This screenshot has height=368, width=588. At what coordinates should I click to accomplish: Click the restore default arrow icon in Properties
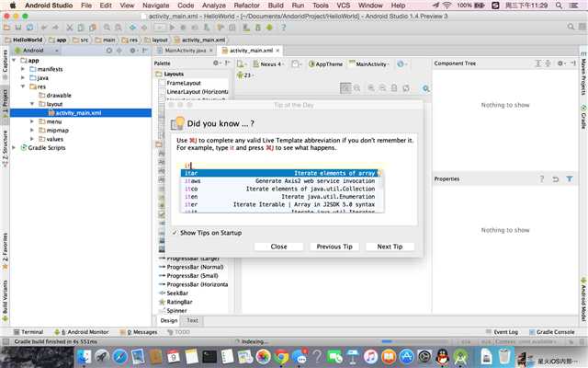555,179
